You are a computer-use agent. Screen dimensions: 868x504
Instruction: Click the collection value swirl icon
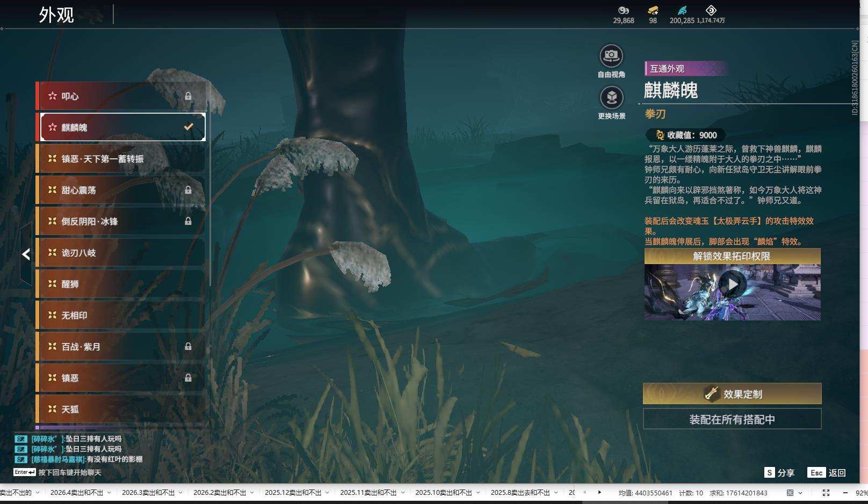(x=660, y=135)
